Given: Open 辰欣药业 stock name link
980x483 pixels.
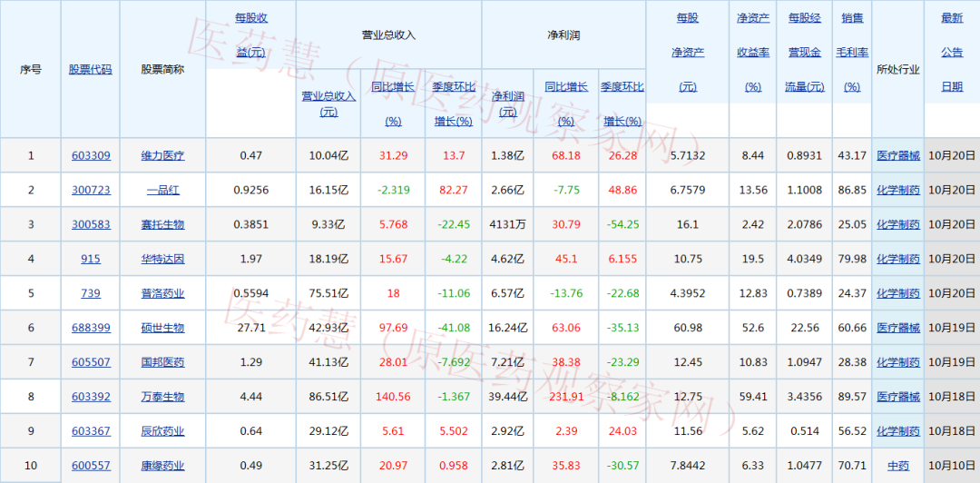Looking at the screenshot, I should click(163, 431).
